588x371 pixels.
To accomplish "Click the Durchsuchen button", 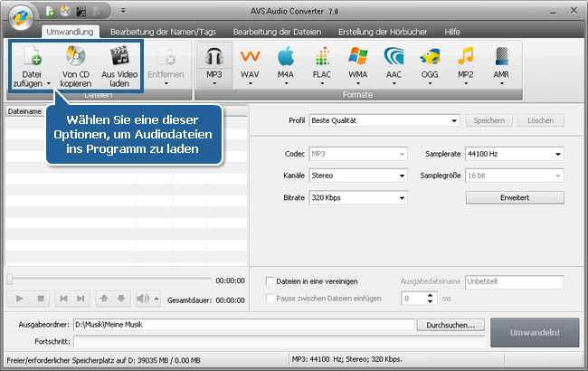I will (x=451, y=325).
